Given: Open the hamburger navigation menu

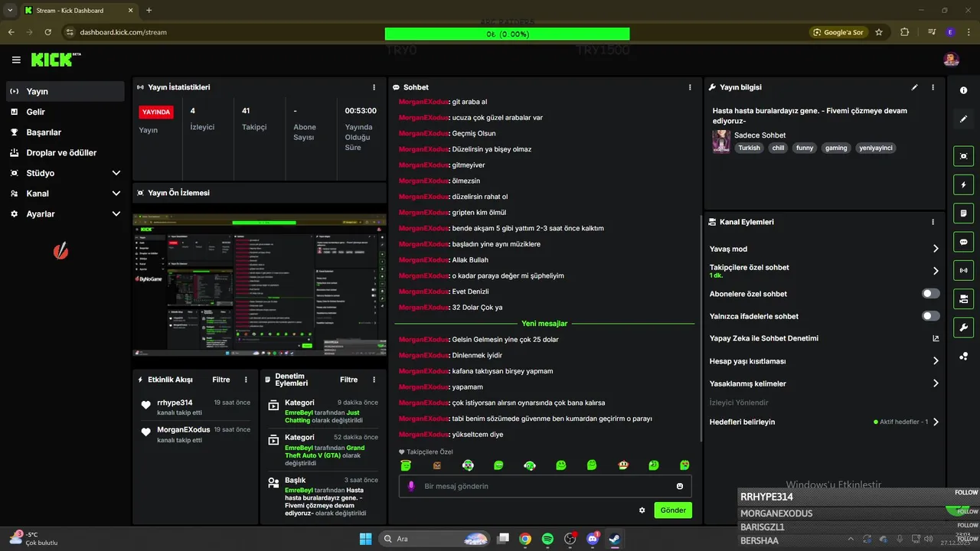Looking at the screenshot, I should click(x=16, y=60).
